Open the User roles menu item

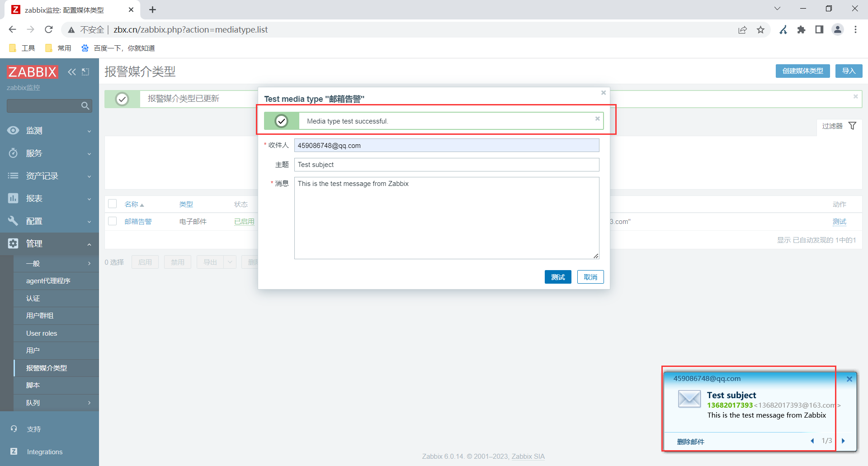(56, 333)
